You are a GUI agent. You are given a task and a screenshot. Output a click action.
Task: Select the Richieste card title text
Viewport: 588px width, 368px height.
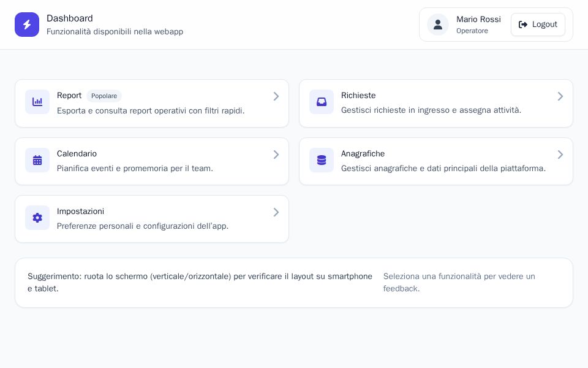(x=358, y=96)
